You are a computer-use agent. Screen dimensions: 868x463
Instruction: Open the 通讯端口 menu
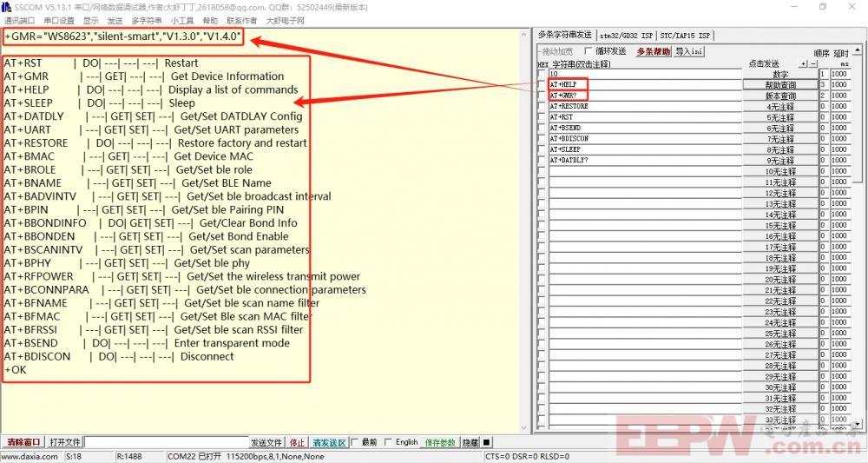tap(19, 21)
